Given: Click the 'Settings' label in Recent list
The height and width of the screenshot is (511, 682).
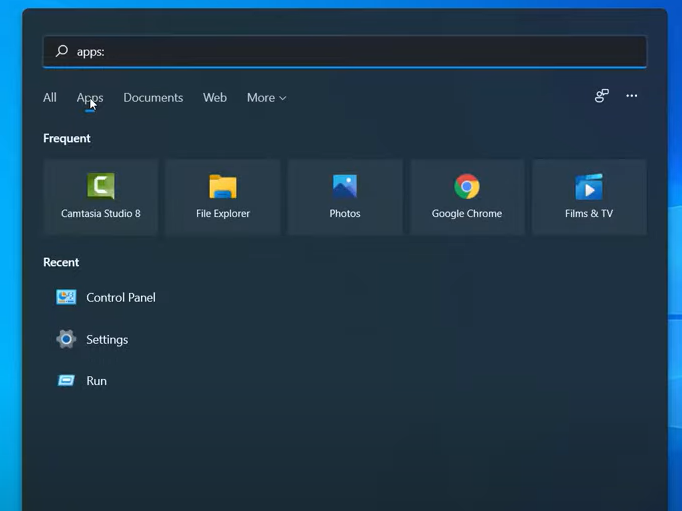Looking at the screenshot, I should [107, 340].
